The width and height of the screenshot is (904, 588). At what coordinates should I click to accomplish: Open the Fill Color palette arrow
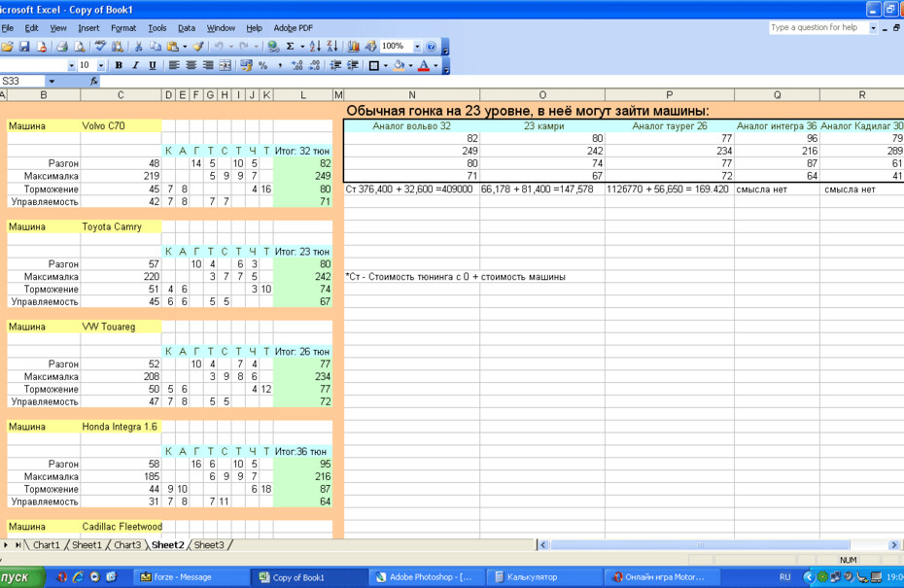(x=410, y=66)
